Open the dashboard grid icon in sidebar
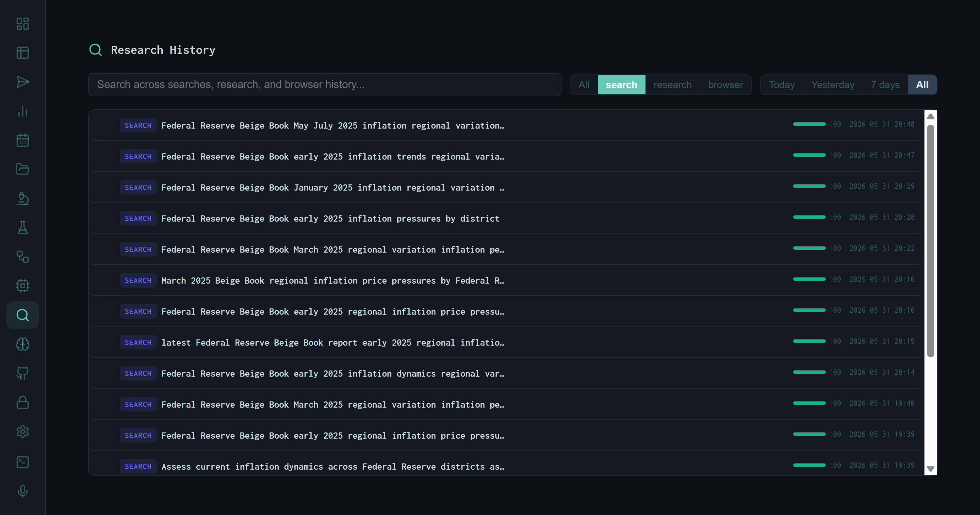This screenshot has width=980, height=515. click(x=23, y=23)
